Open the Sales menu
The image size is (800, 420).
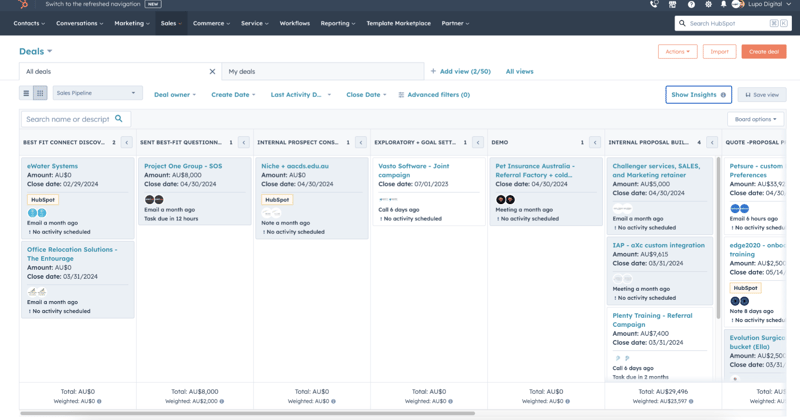[x=171, y=23]
